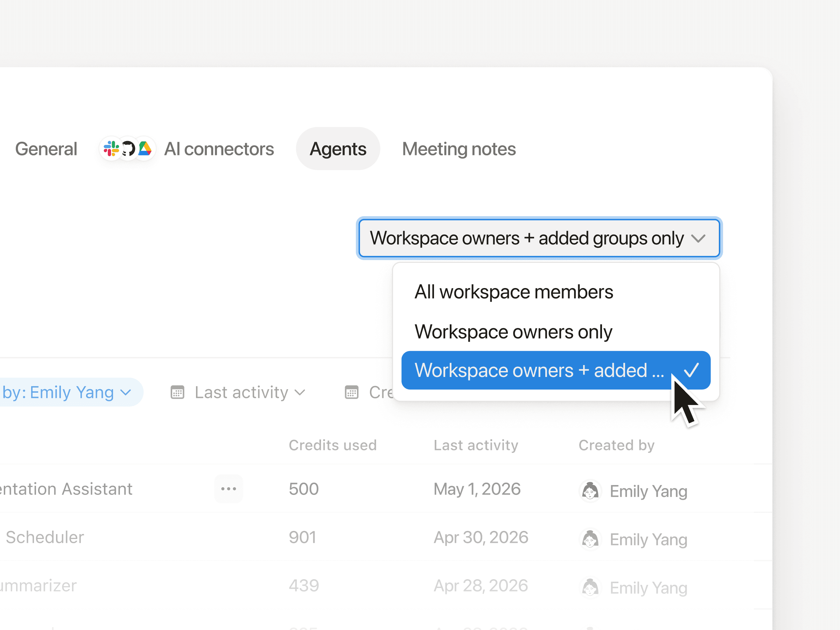Viewport: 840px width, 630px height.
Task: Select 'All workspace members' from the dropdown
Action: tap(514, 292)
